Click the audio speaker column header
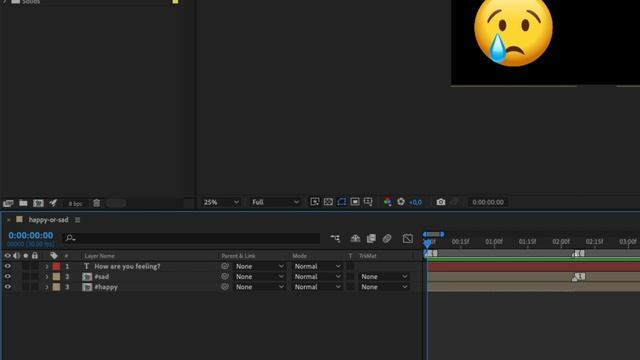The image size is (640, 360). click(x=16, y=256)
